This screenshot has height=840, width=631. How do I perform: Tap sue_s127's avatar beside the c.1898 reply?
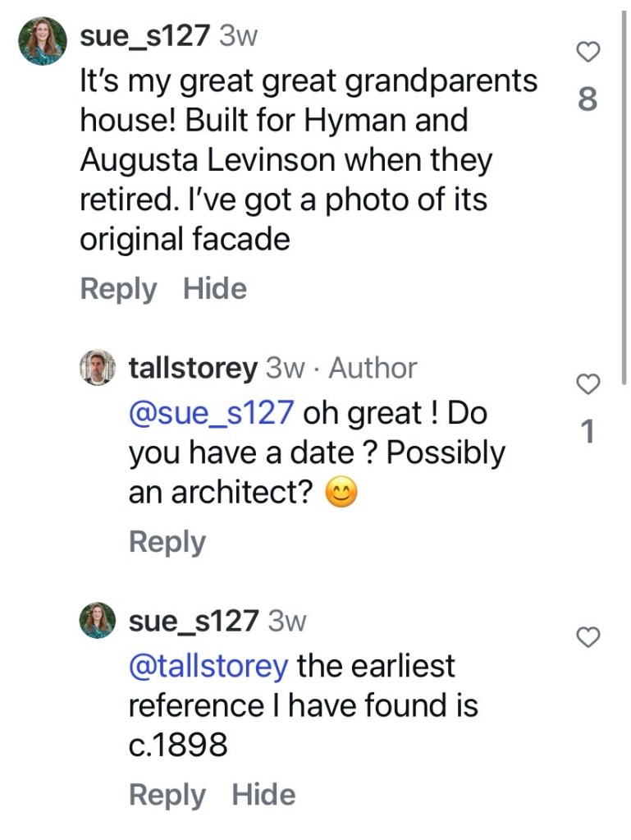[x=98, y=621]
